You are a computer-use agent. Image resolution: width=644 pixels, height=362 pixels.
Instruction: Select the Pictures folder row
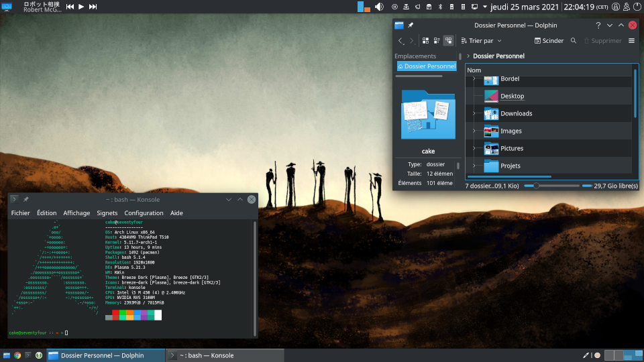point(549,148)
